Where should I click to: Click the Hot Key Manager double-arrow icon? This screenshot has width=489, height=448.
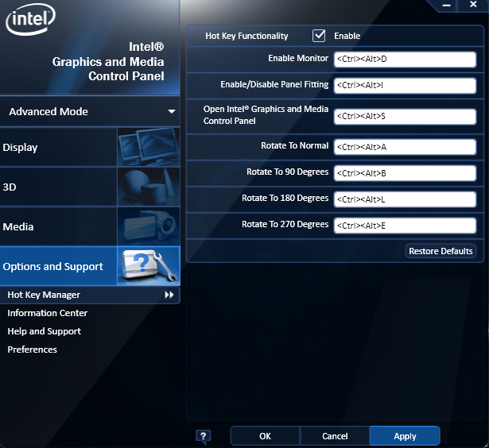click(169, 295)
